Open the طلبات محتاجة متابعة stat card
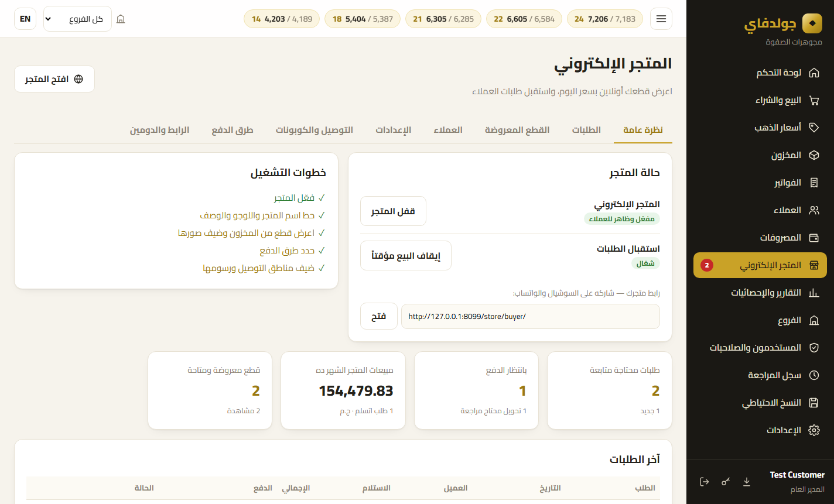Image resolution: width=834 pixels, height=504 pixels. pyautogui.click(x=610, y=390)
